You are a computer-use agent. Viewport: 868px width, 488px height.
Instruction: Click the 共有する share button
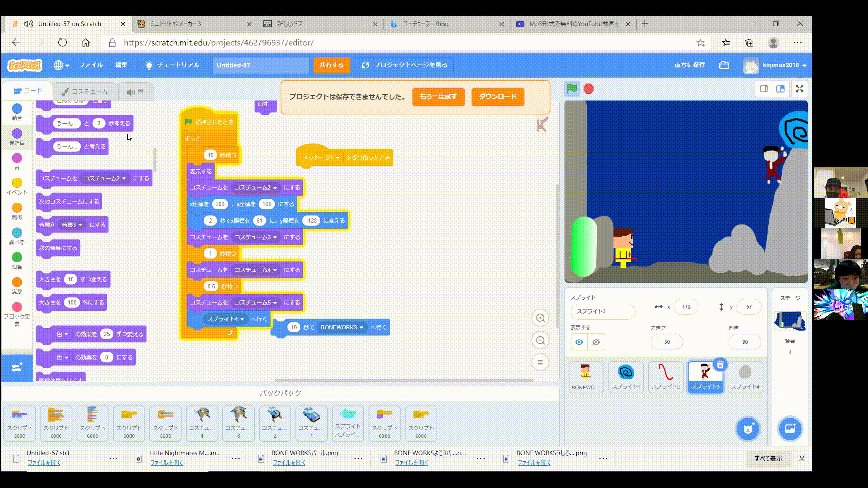(x=332, y=65)
